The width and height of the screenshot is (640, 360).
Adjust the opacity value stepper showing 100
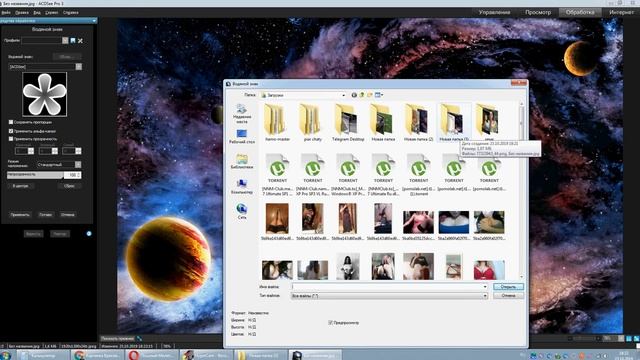coord(79,175)
